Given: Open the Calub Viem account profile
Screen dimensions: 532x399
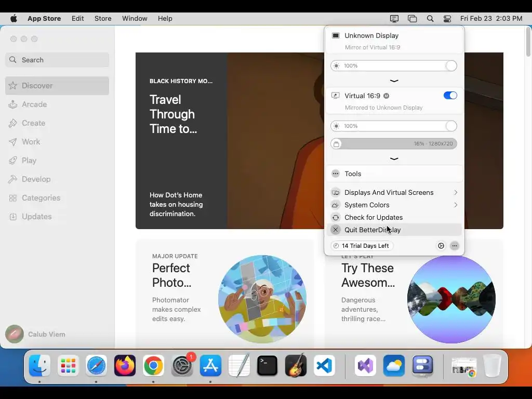Looking at the screenshot, I should tap(35, 334).
